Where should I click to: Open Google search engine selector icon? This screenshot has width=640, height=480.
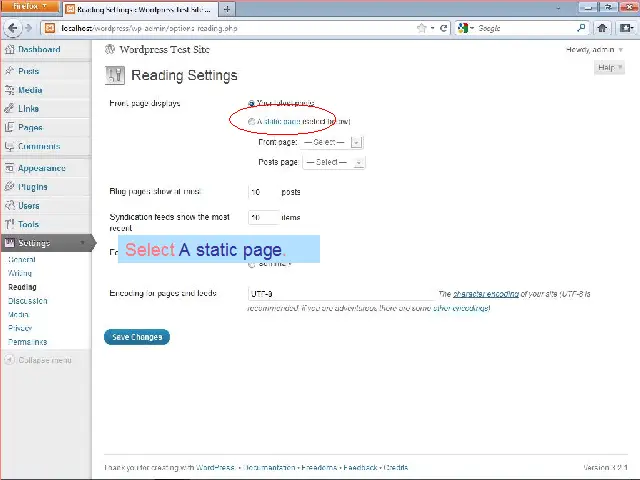[465, 28]
